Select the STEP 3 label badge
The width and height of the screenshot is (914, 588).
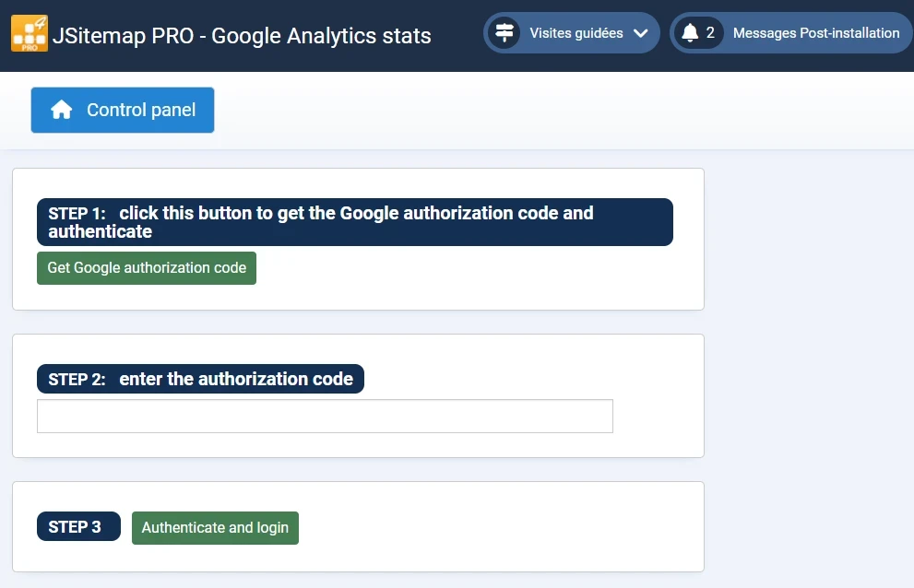tap(78, 526)
